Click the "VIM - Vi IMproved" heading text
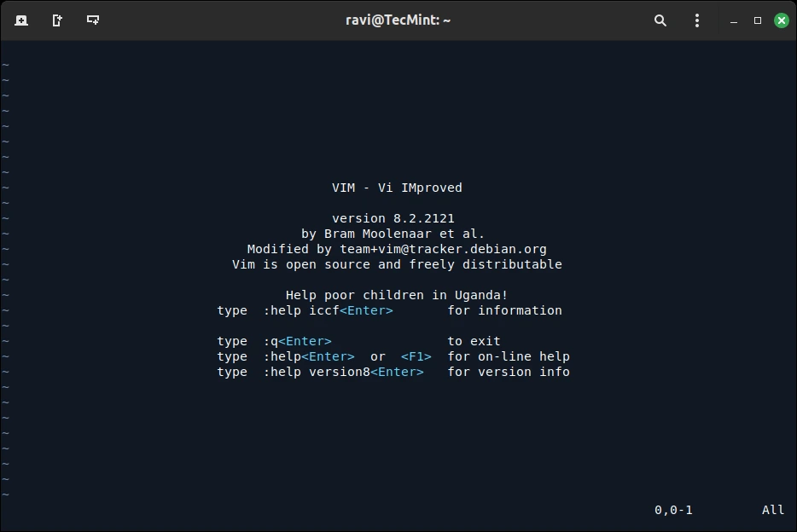The image size is (797, 532). pyautogui.click(x=397, y=188)
